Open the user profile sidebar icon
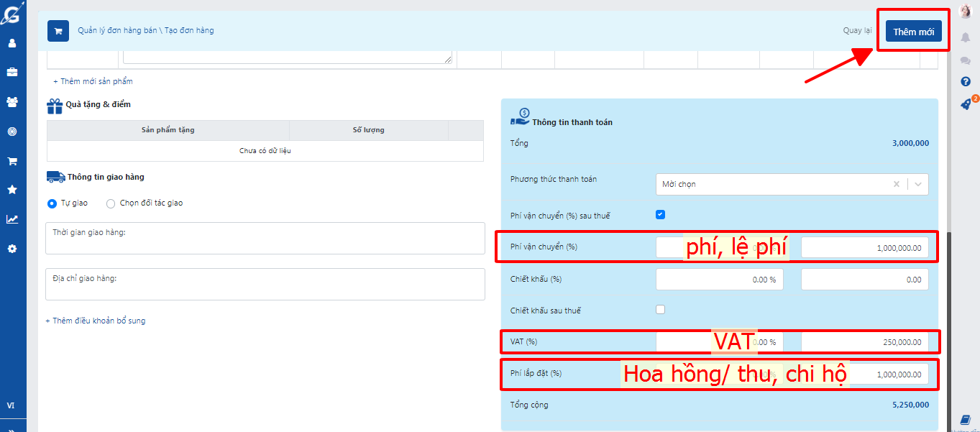Viewport: 980px width, 432px height. pos(12,43)
